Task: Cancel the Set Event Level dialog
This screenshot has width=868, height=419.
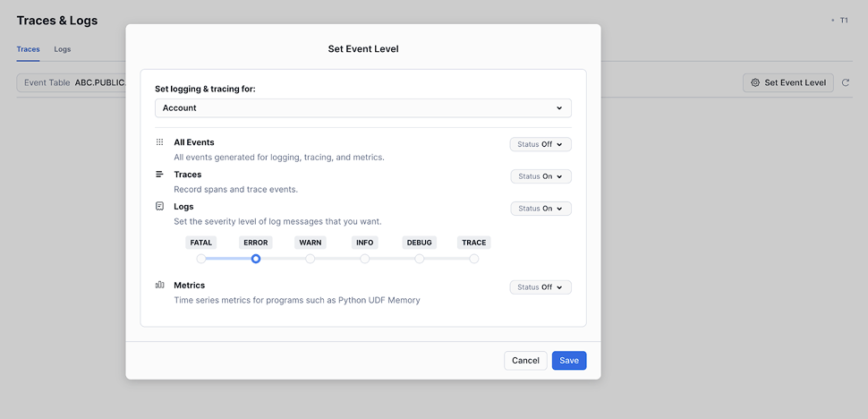Action: click(x=525, y=361)
